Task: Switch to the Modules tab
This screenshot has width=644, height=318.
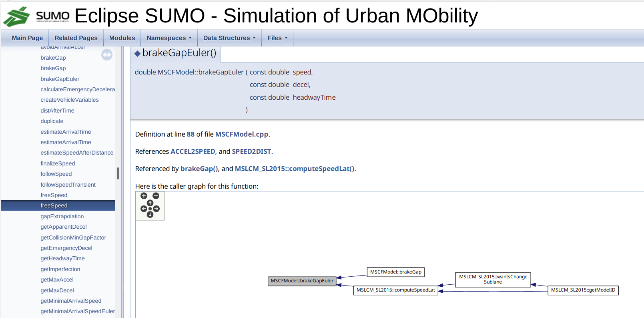Action: pyautogui.click(x=122, y=38)
